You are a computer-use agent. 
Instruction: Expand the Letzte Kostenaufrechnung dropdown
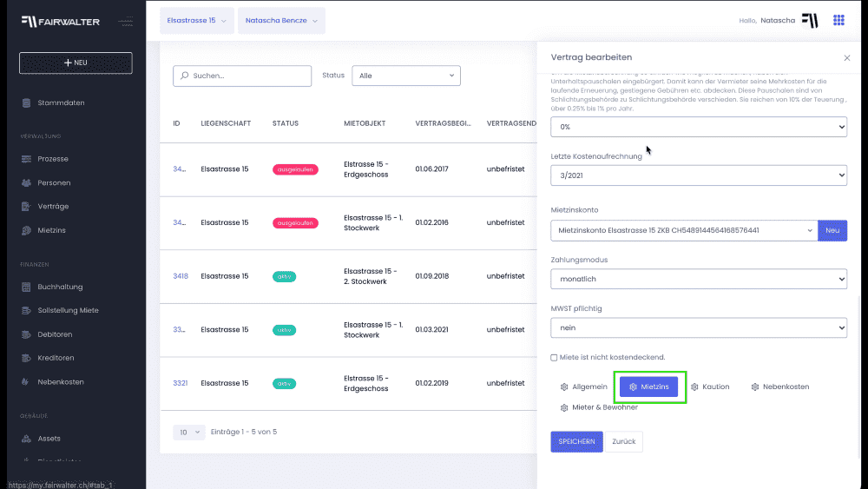coord(698,175)
